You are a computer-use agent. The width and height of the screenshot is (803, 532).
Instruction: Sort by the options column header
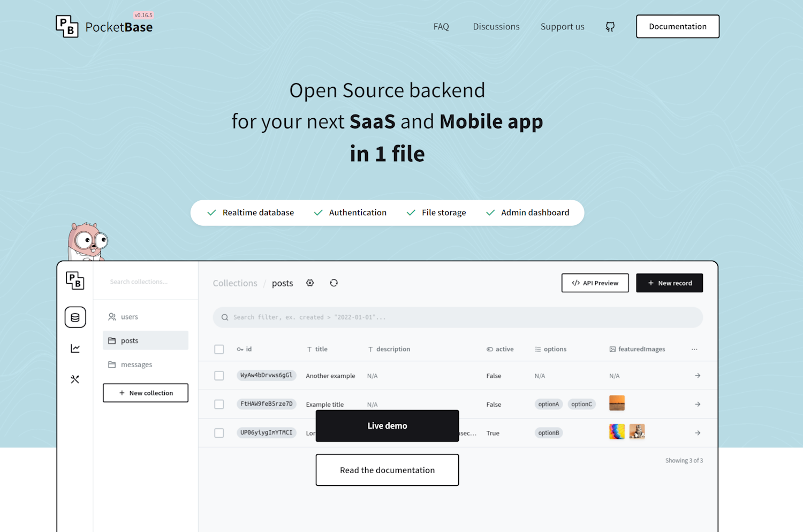tap(550, 349)
